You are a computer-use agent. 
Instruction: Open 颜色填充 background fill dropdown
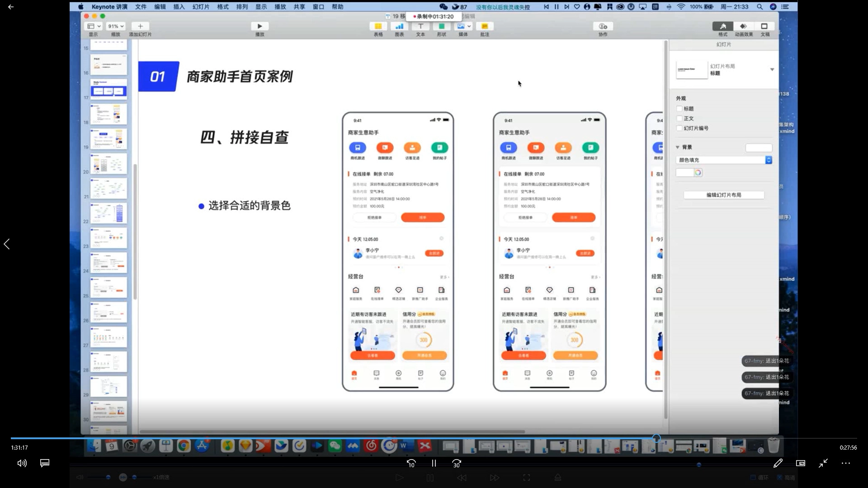724,160
